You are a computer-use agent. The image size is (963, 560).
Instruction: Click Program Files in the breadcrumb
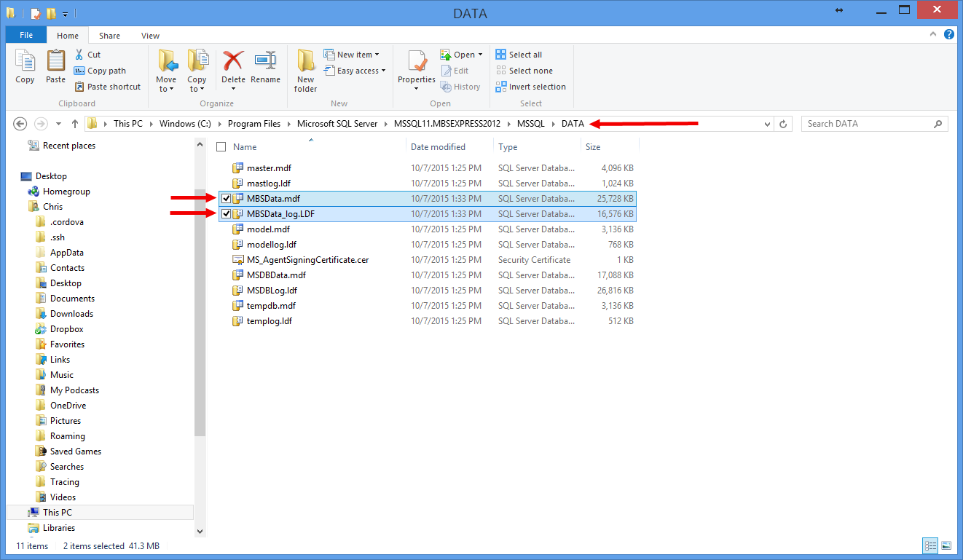click(x=254, y=124)
